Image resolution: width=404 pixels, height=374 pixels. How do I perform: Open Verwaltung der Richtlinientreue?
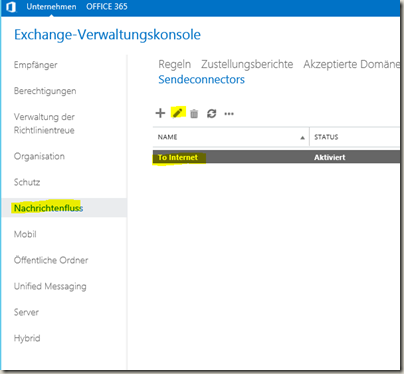44,123
